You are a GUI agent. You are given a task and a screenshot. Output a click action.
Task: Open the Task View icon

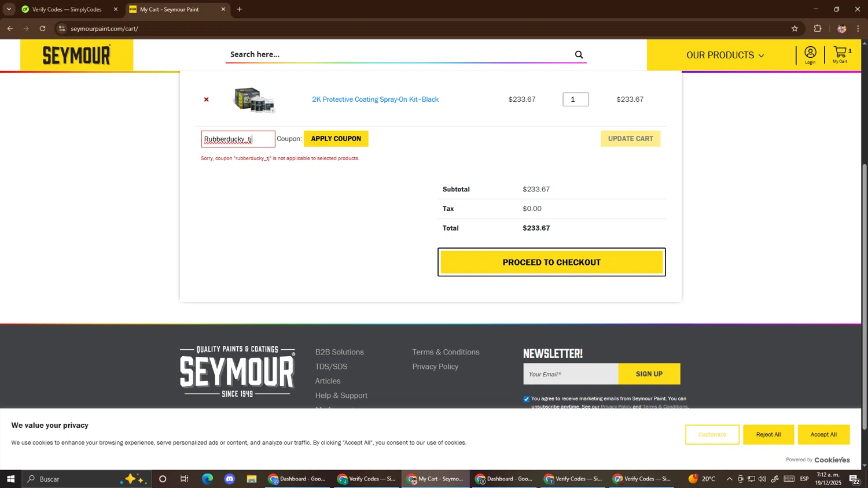185,479
